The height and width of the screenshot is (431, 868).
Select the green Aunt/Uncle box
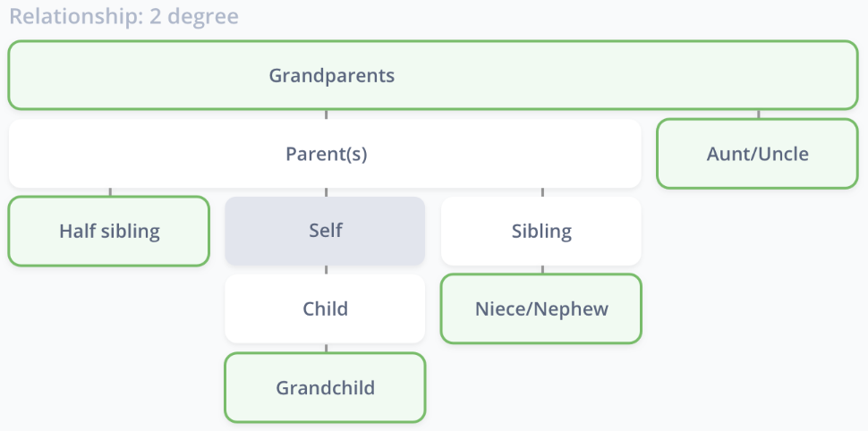click(757, 154)
